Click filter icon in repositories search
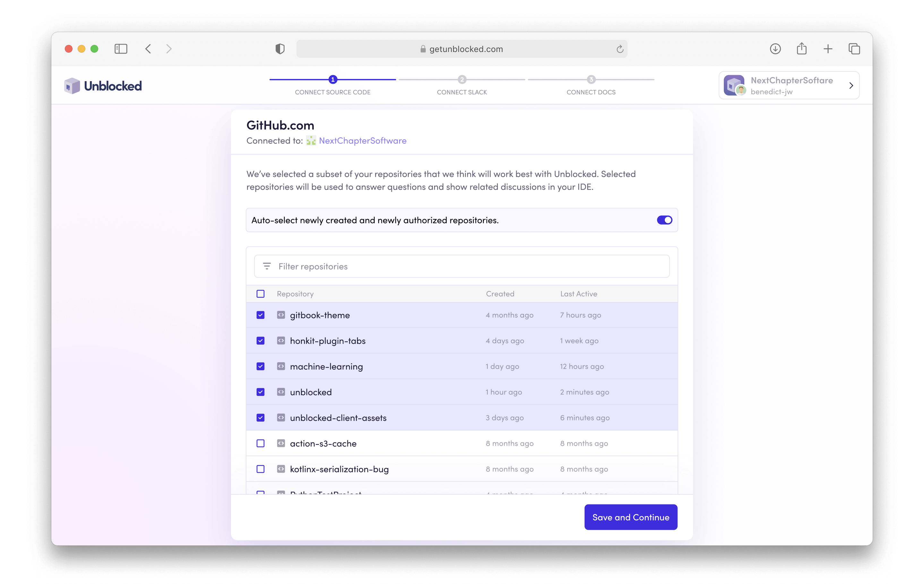 tap(267, 266)
